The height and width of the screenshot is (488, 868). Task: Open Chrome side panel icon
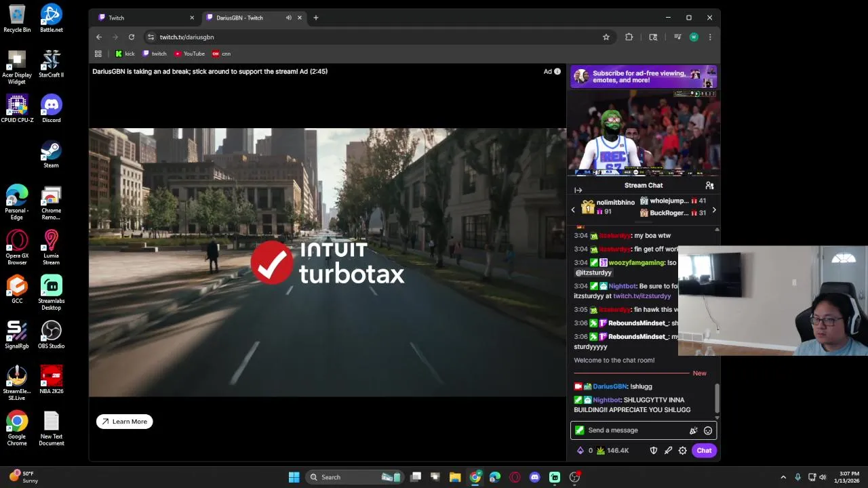pos(653,37)
